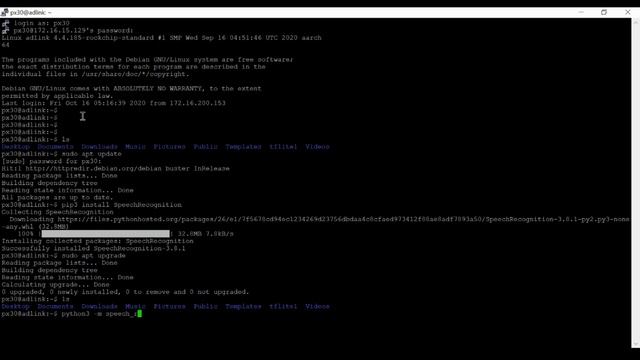Click the 'the exact distribution terms' line
The height and width of the screenshot is (360, 640).
[x=133, y=67]
